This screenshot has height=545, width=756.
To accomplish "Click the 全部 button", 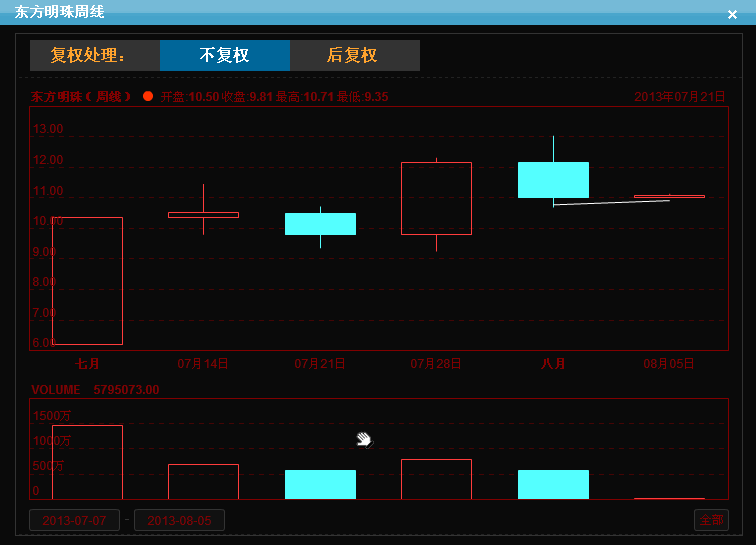I will pos(711,520).
